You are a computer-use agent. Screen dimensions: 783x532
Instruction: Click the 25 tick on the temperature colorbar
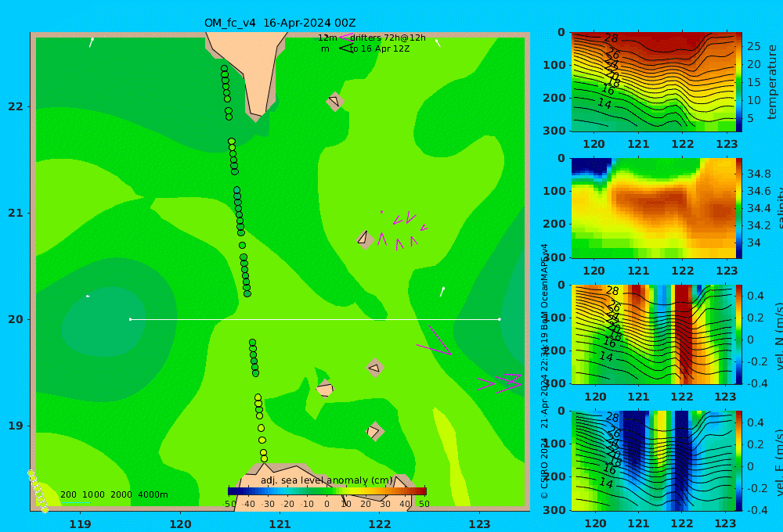[754, 46]
